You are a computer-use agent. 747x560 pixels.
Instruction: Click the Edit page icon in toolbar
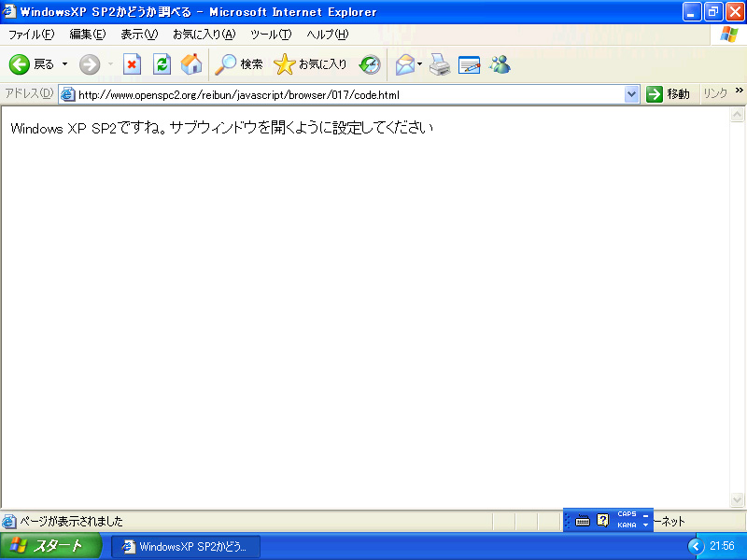point(470,64)
